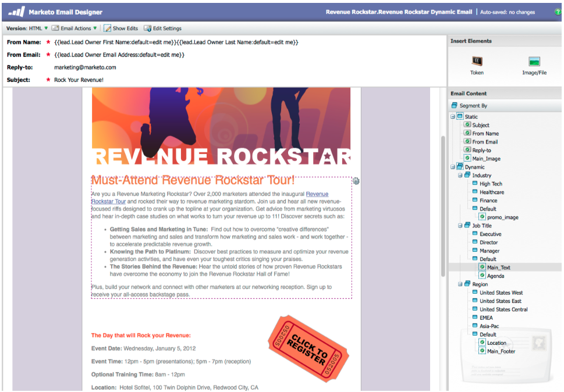This screenshot has width=564, height=392.
Task: Open the Email Actions menu
Action: click(75, 28)
